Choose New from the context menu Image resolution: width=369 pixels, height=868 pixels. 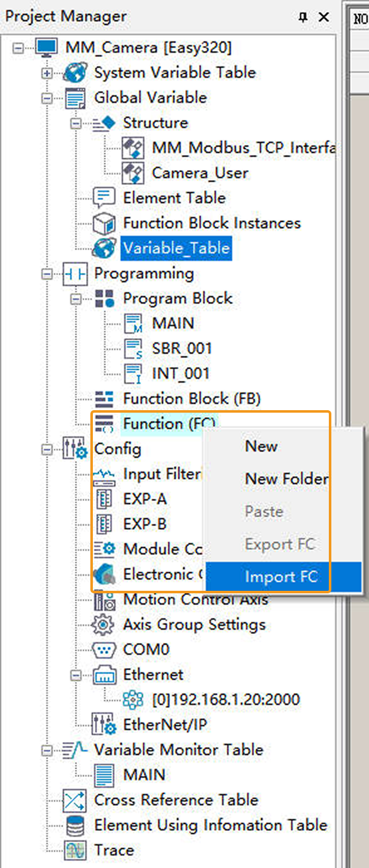[x=283, y=447]
